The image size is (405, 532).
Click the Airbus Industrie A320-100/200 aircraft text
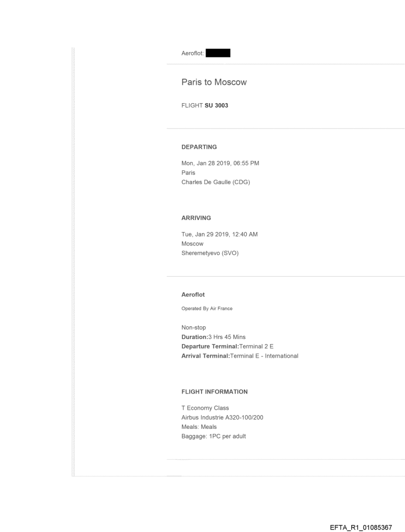pos(222,417)
